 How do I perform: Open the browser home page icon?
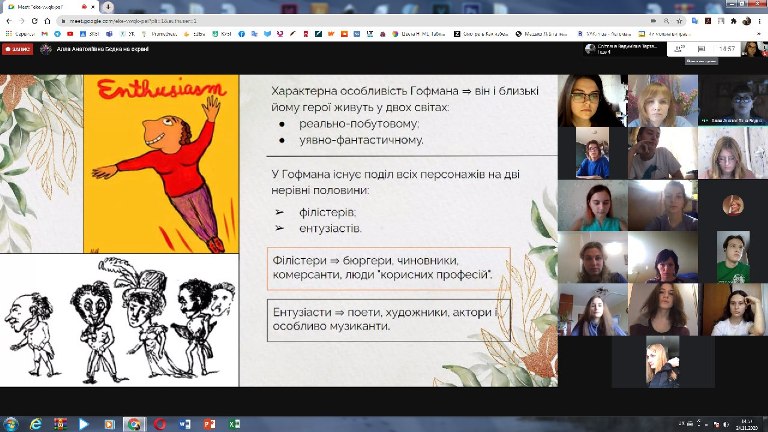click(x=48, y=21)
